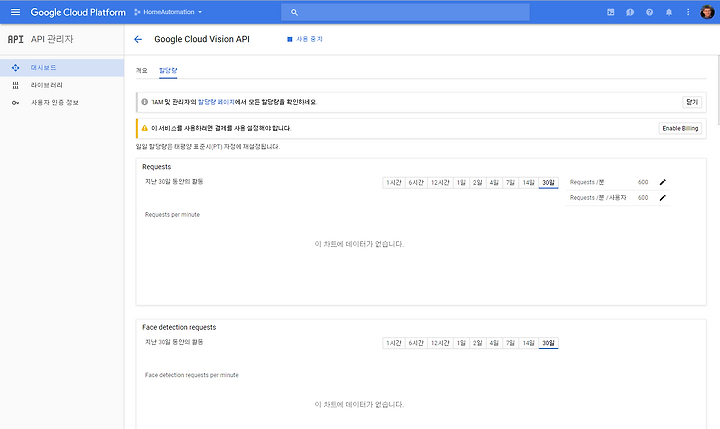The image size is (720, 429).
Task: Open the user account avatar
Action: point(707,12)
